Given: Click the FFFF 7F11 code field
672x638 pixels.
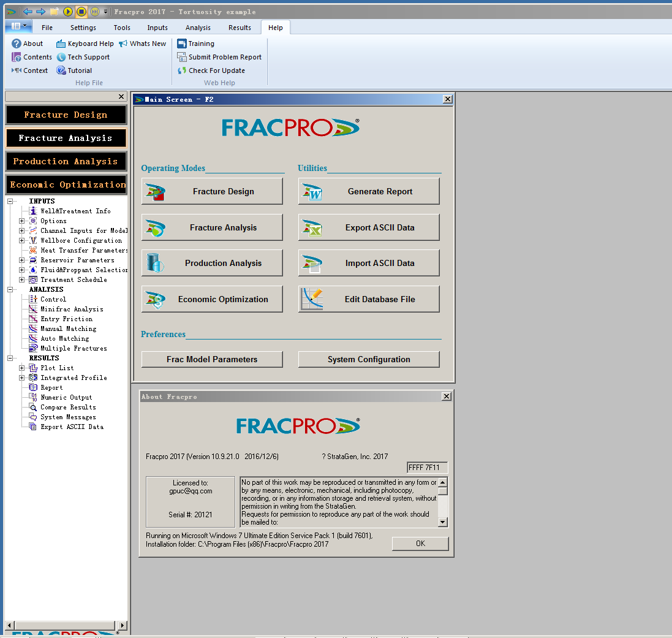Looking at the screenshot, I should 427,468.
